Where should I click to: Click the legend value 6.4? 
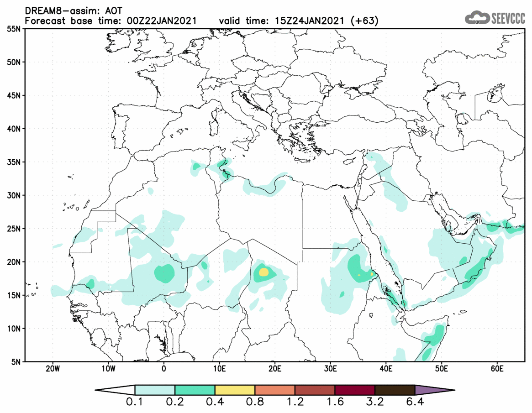(x=415, y=402)
